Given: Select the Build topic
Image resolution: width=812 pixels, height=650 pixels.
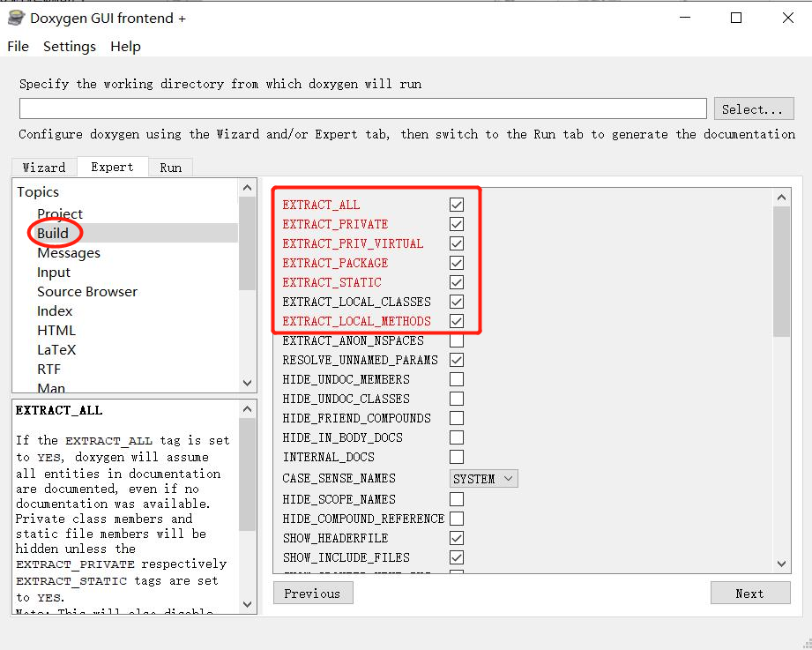Looking at the screenshot, I should pos(53,233).
